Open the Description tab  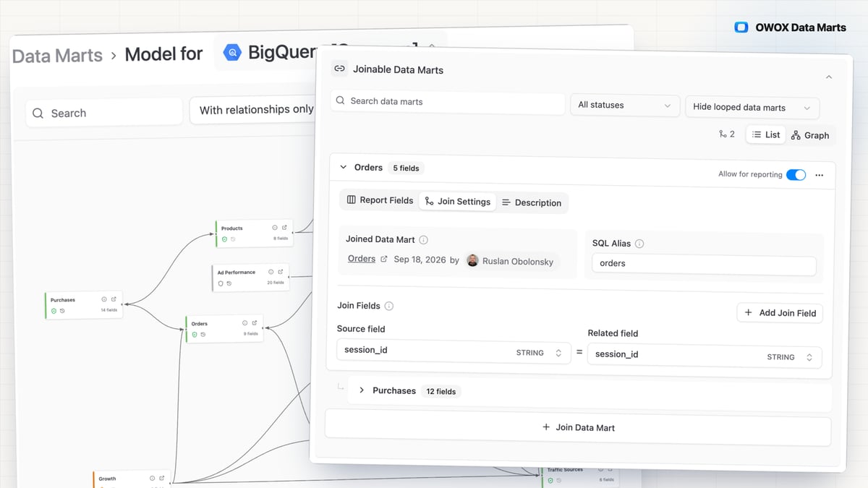(x=532, y=203)
